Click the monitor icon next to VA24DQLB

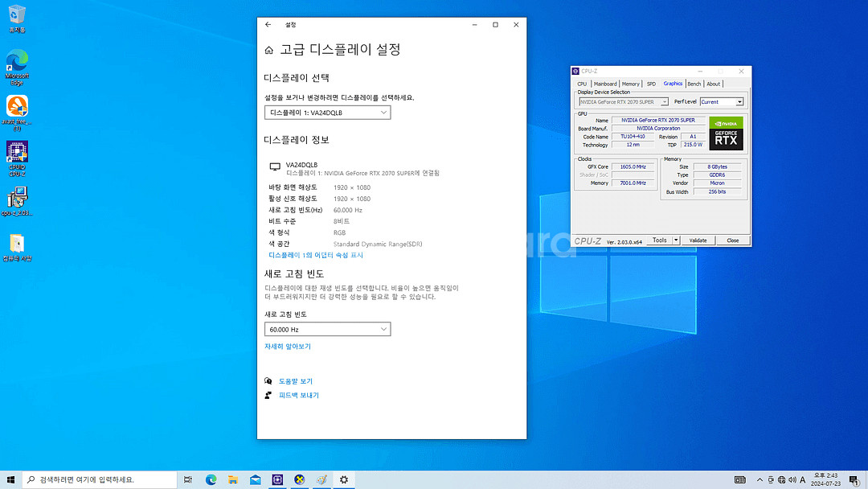pos(275,166)
